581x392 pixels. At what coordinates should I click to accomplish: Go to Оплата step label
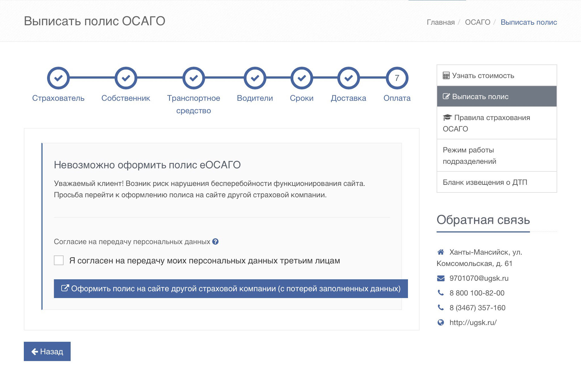397,98
